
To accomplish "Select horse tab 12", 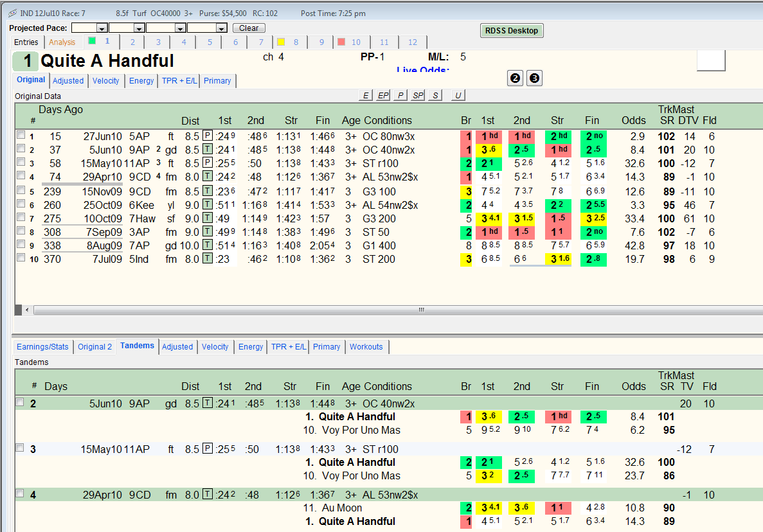I will [x=413, y=42].
